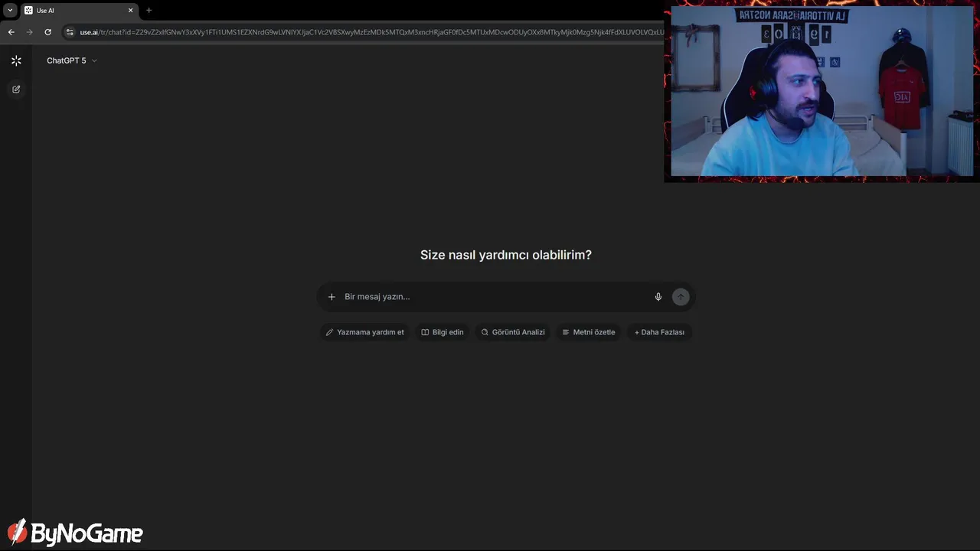Viewport: 980px width, 551px height.
Task: Open the tab search dropdown arrow
Action: click(x=10, y=11)
